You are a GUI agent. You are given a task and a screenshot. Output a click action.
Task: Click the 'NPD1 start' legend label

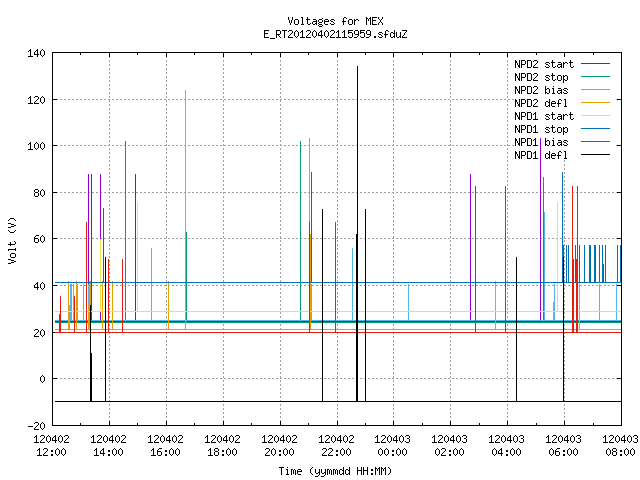click(x=544, y=116)
